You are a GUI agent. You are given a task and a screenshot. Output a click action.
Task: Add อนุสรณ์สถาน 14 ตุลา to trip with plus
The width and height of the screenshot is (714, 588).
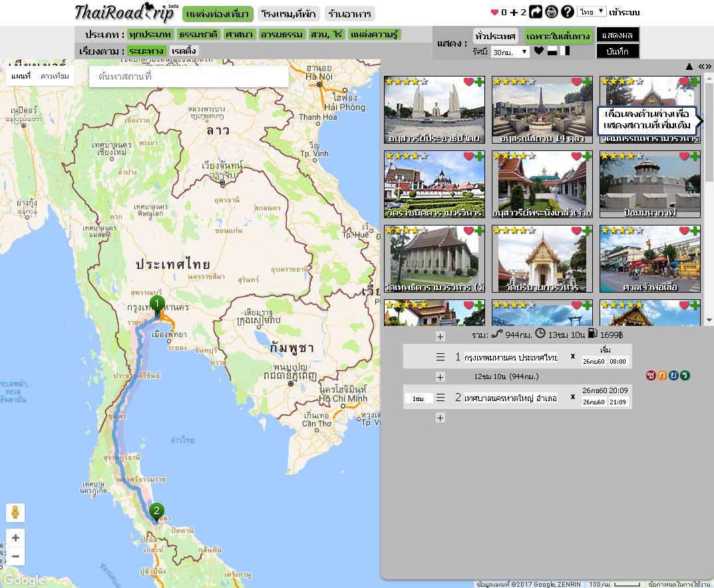pos(587,81)
